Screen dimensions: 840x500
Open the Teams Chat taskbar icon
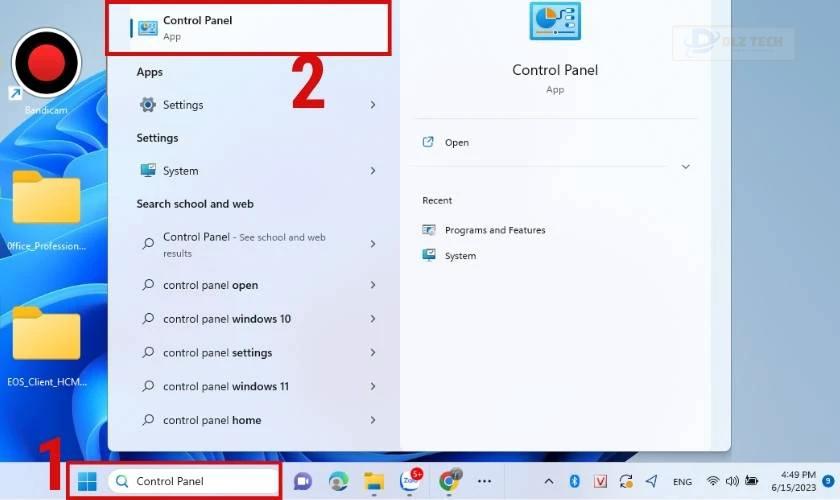303,481
